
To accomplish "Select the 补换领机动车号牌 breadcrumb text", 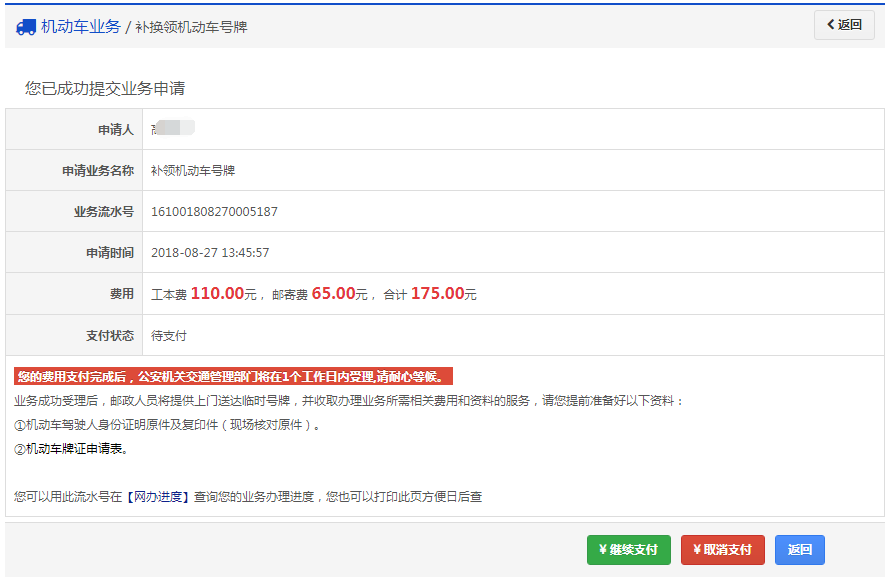I will 191,27.
